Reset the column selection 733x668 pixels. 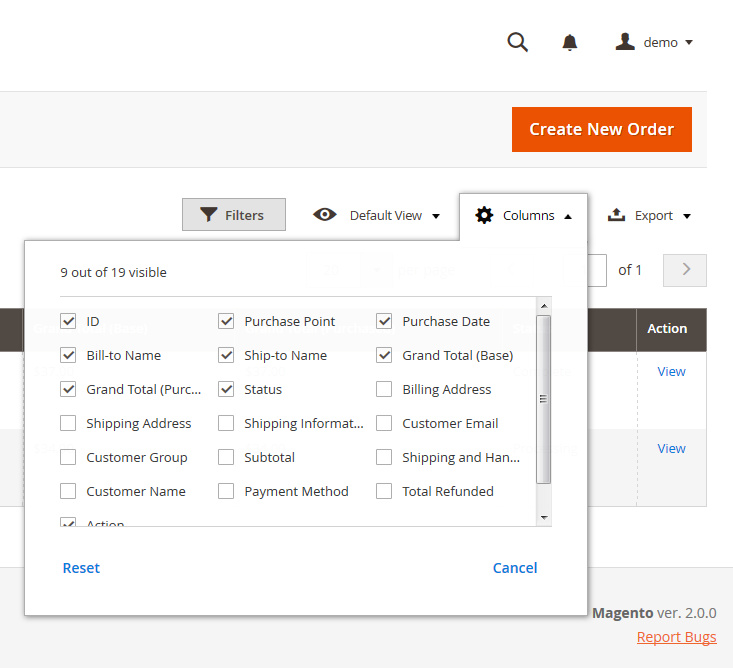click(81, 567)
